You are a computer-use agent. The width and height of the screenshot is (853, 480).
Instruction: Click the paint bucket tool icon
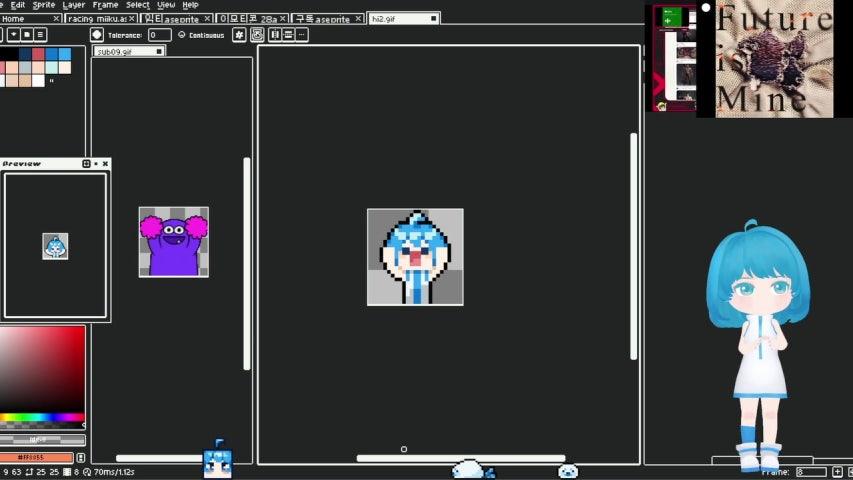click(x=97, y=35)
